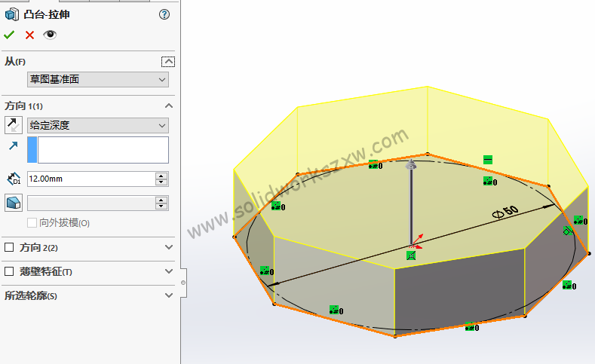Click the 12.00mm depth field
This screenshot has height=364, width=595.
[91, 179]
